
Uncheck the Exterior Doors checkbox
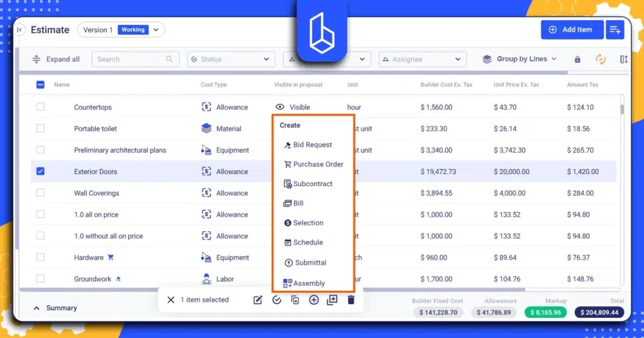point(40,171)
